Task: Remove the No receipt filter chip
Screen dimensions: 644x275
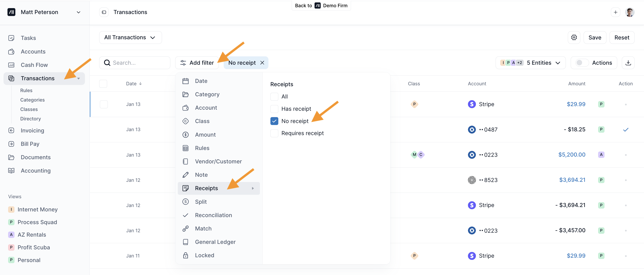Action: pyautogui.click(x=262, y=63)
